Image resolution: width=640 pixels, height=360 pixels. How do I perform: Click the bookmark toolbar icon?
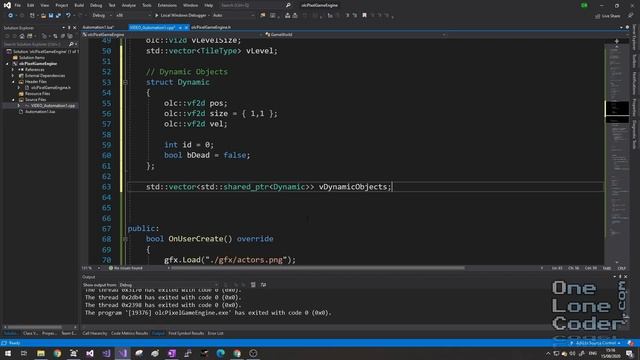coord(364,16)
